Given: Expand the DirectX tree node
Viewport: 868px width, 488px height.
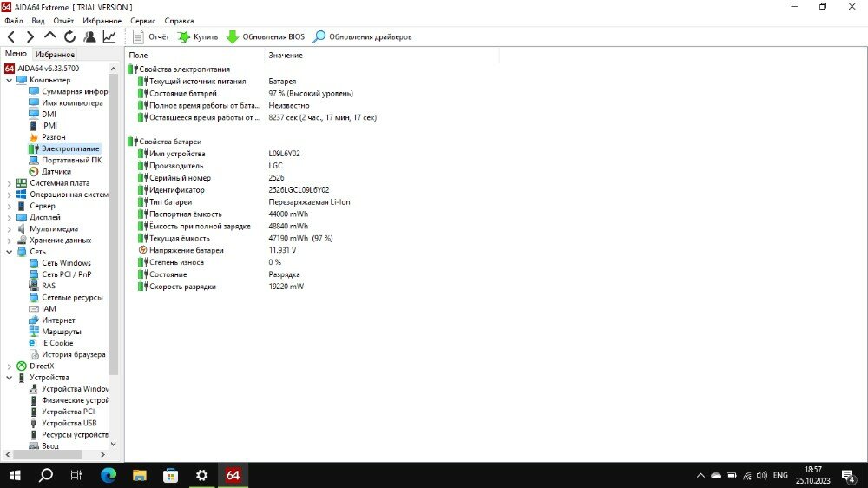Looking at the screenshot, I should 9,366.
